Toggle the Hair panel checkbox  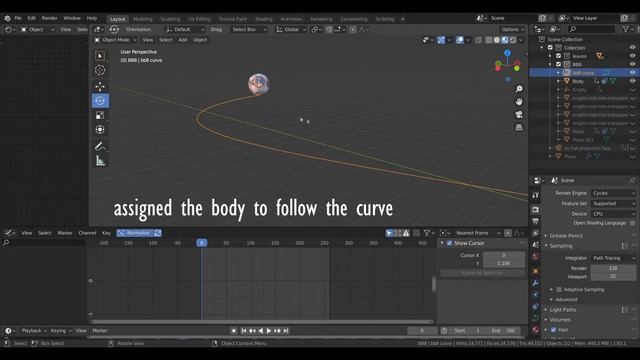point(553,330)
